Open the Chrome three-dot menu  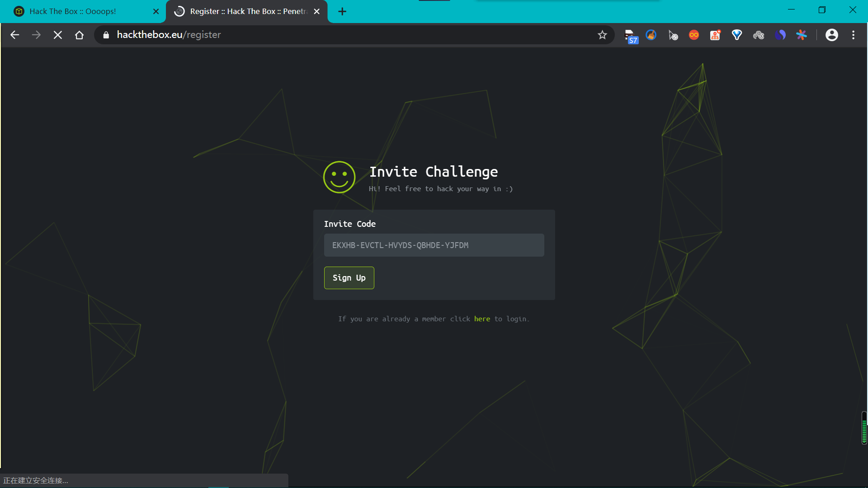tap(854, 35)
